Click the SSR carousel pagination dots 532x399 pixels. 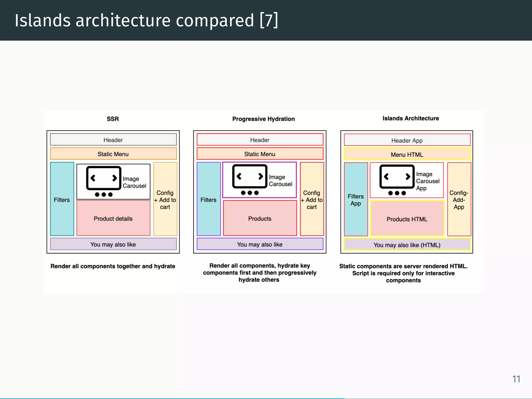[104, 195]
